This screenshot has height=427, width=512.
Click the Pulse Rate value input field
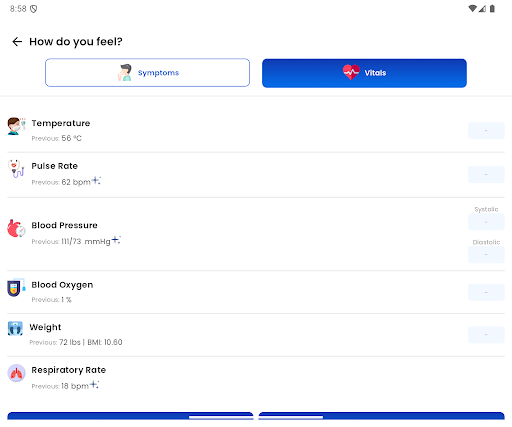486,174
